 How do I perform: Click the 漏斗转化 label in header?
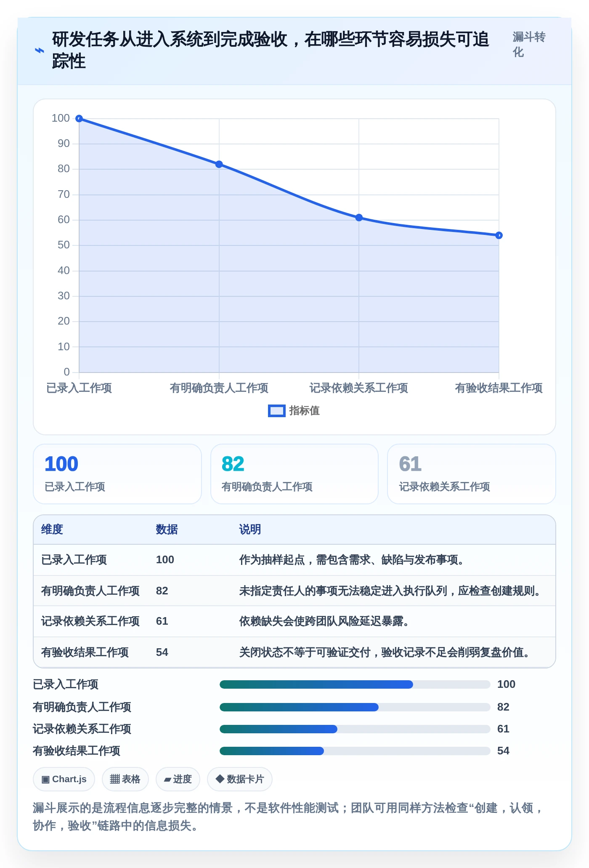529,44
